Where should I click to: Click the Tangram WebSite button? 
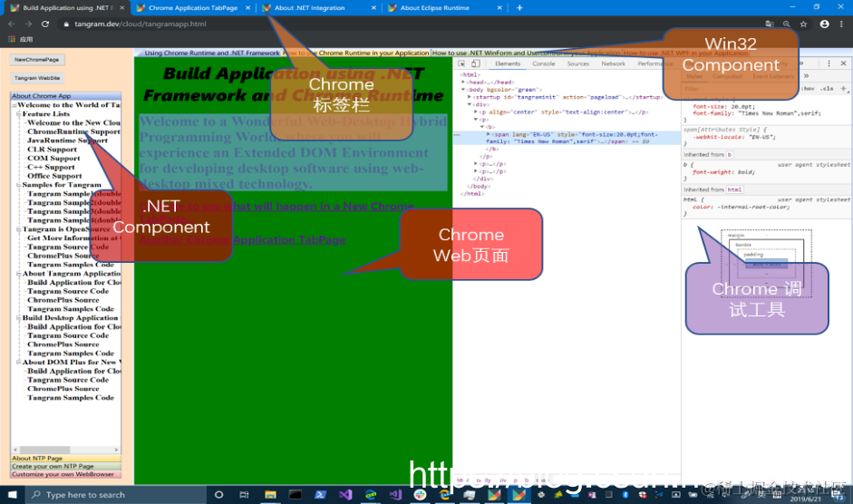tap(37, 78)
